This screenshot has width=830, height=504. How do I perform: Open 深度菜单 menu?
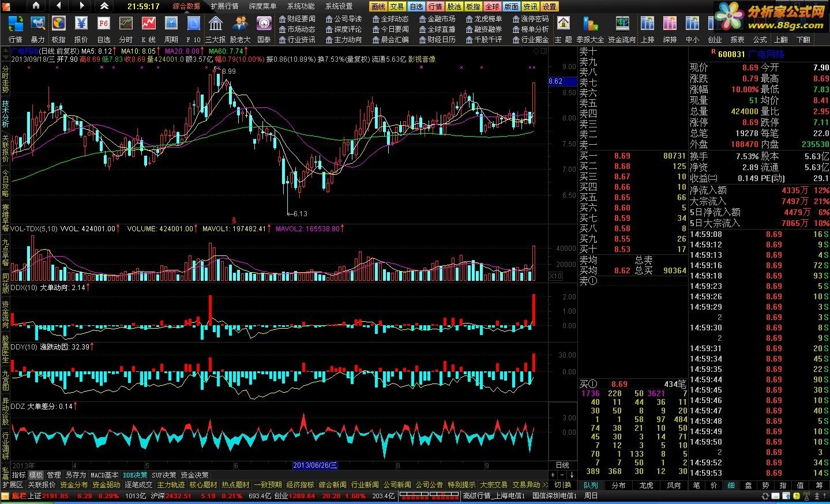(262, 6)
